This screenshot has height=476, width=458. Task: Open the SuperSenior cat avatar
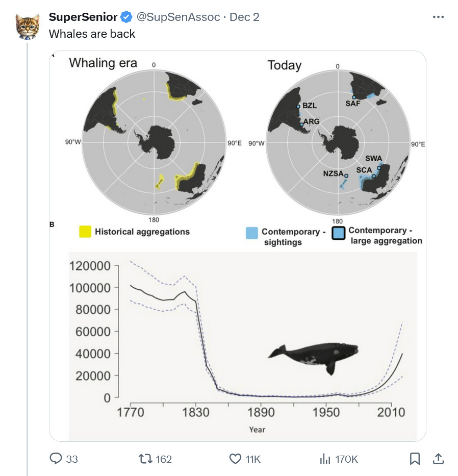28,26
